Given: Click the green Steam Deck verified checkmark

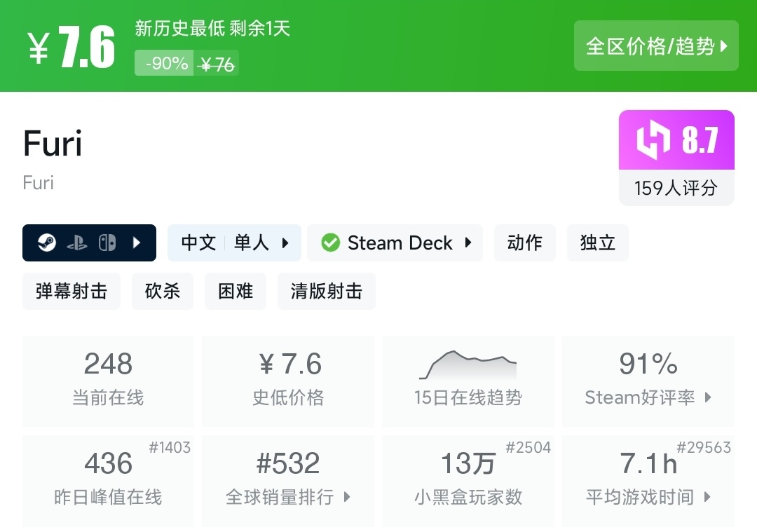Looking at the screenshot, I should [330, 243].
